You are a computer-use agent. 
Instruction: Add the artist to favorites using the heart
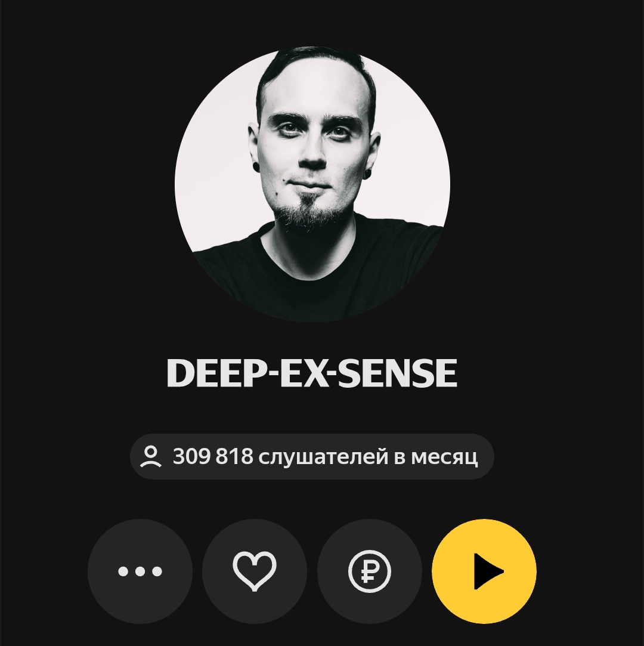(x=255, y=571)
